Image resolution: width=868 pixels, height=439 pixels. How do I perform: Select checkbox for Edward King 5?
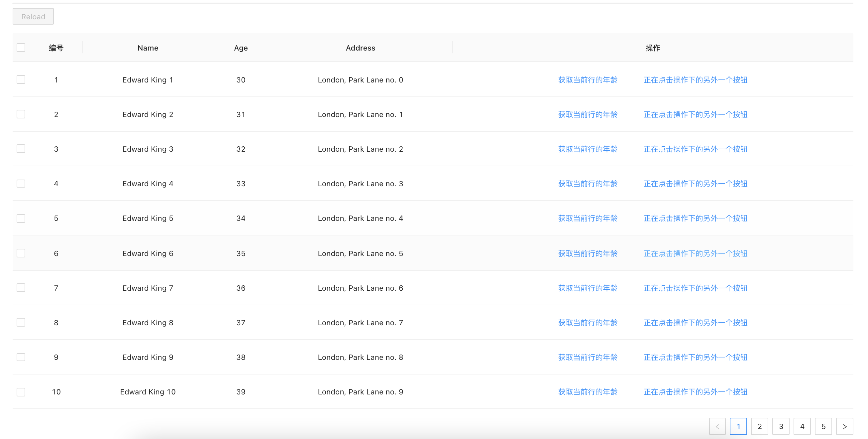21,218
